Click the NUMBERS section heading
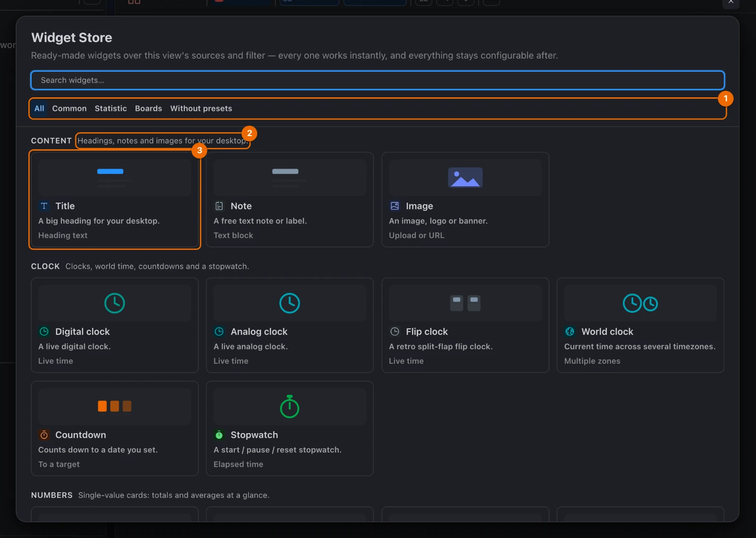756x538 pixels. coord(52,495)
